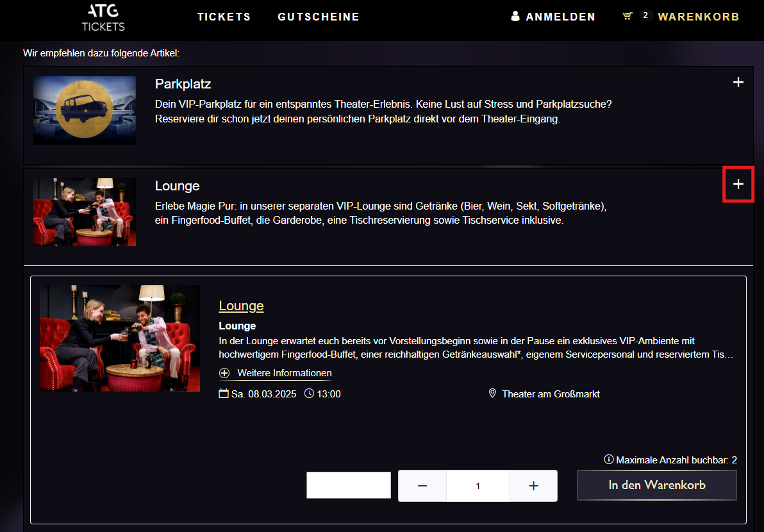Decrease quantity with the minus button
Screen dimensions: 764x532
[422, 486]
